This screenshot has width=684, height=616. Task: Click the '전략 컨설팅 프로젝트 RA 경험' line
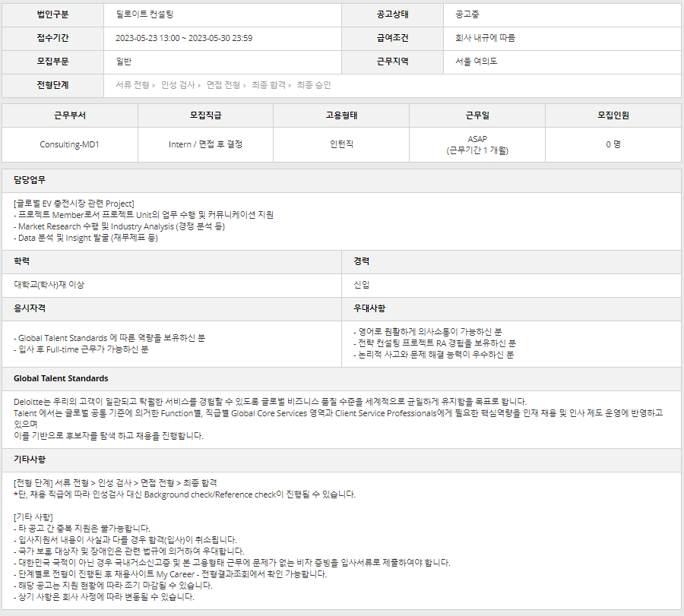click(x=435, y=343)
